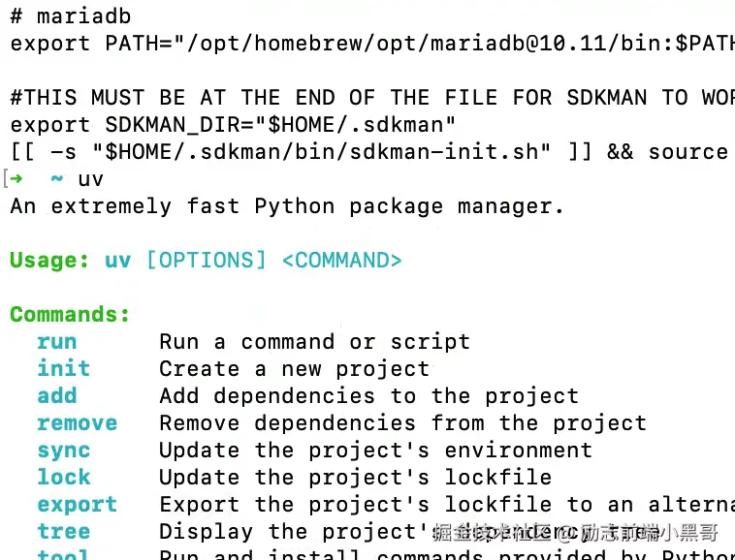Click the 'init' command name
Image resolution: width=735 pixels, height=560 pixels.
(x=63, y=369)
